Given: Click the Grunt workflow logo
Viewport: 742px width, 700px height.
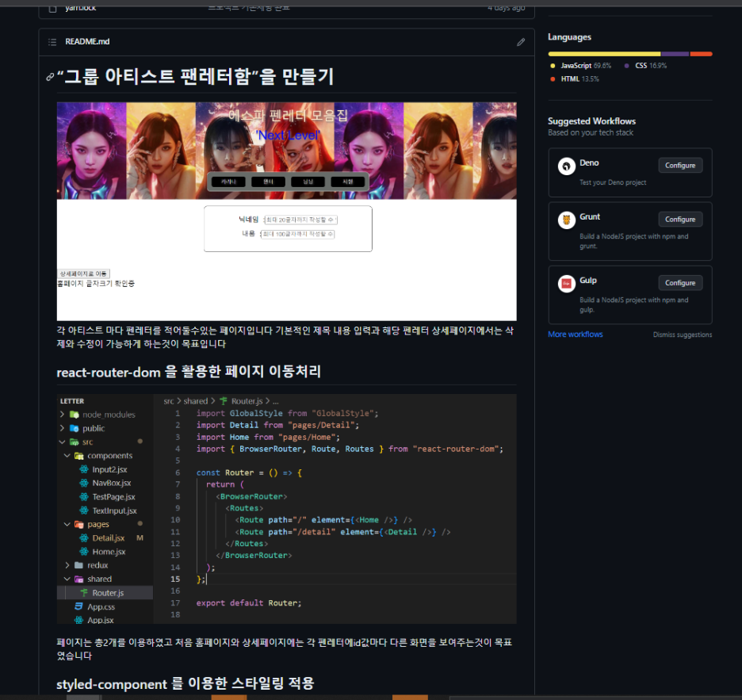Looking at the screenshot, I should (x=566, y=220).
